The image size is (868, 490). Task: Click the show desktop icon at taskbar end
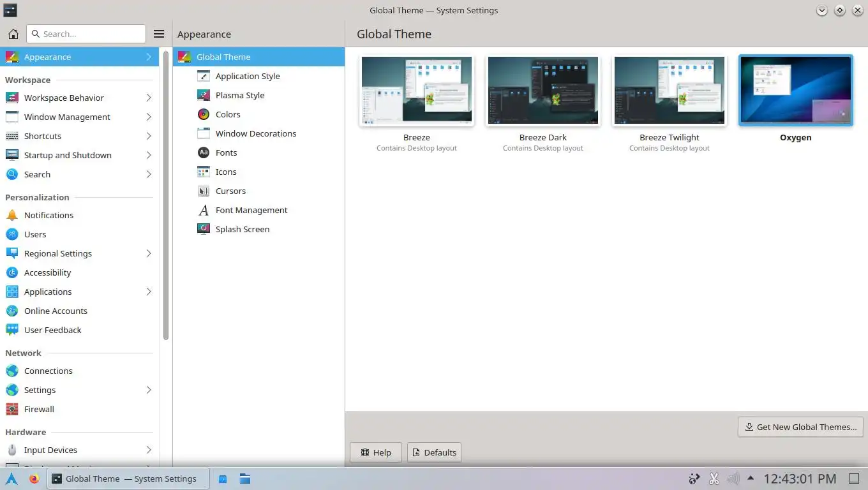click(x=854, y=479)
